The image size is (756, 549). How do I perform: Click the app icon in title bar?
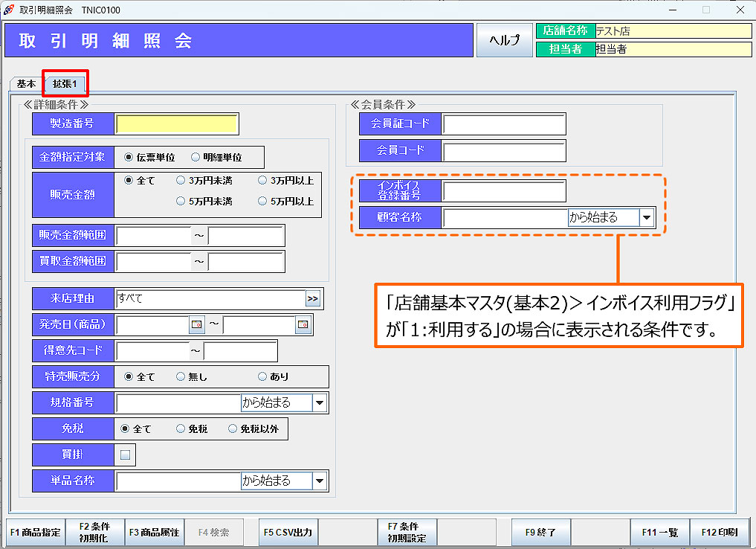(x=8, y=10)
